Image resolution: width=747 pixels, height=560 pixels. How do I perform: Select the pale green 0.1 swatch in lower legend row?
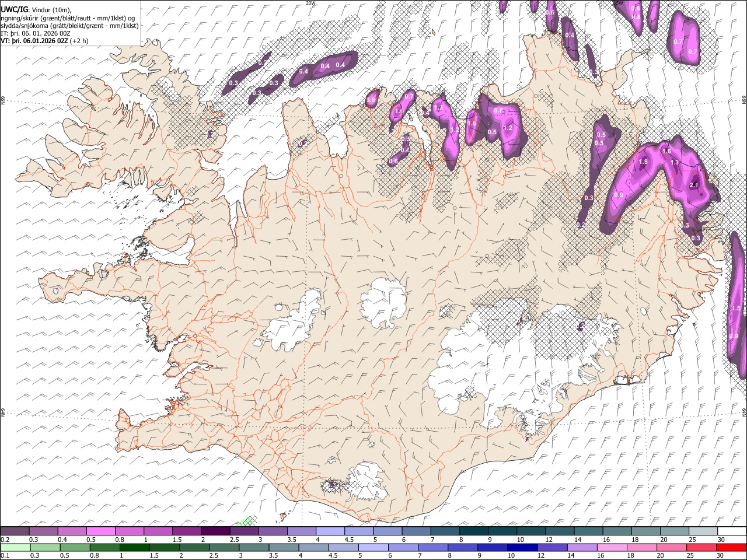click(x=15, y=547)
